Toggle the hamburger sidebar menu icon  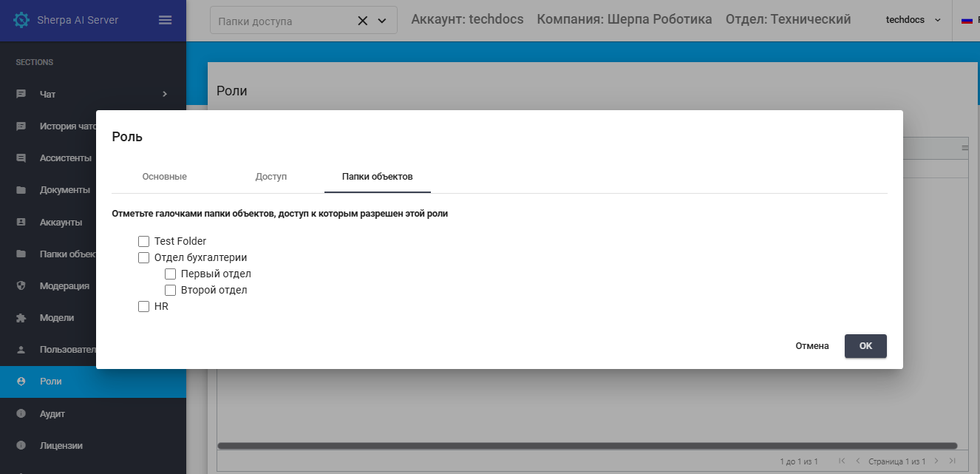pyautogui.click(x=166, y=20)
